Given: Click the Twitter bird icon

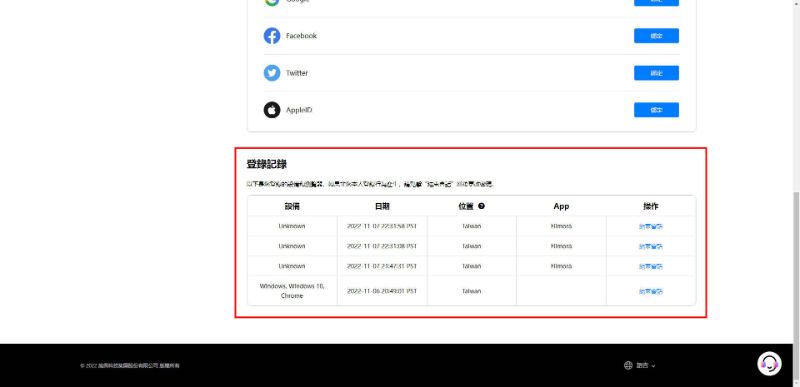Looking at the screenshot, I should (x=272, y=73).
